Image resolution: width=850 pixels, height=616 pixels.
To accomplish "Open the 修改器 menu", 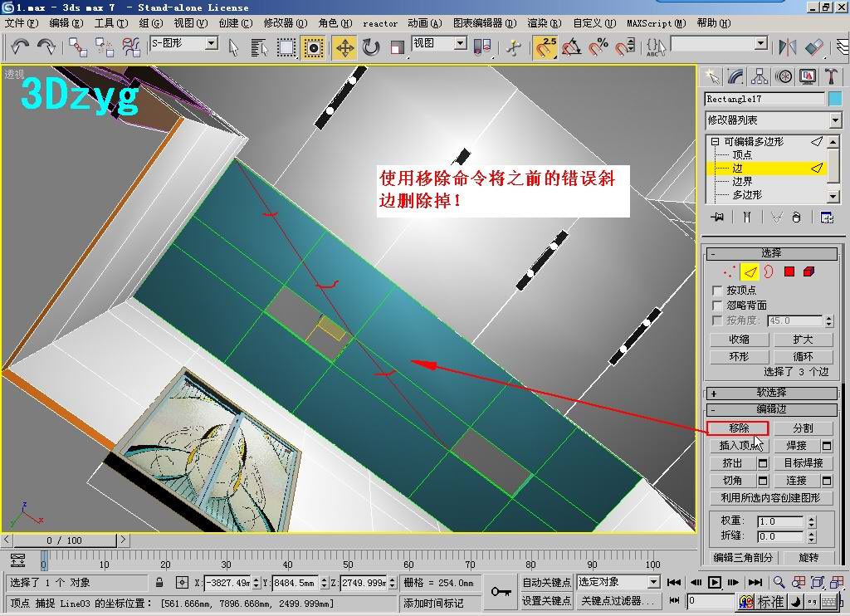I will (285, 23).
